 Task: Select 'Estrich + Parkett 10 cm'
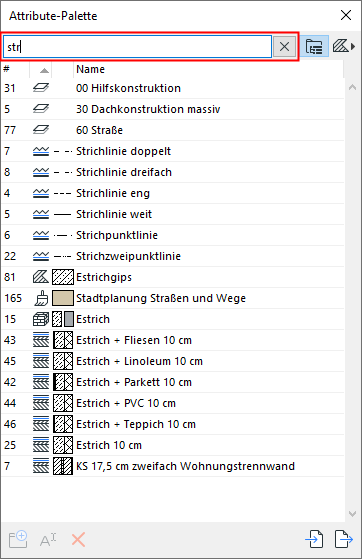point(134,382)
